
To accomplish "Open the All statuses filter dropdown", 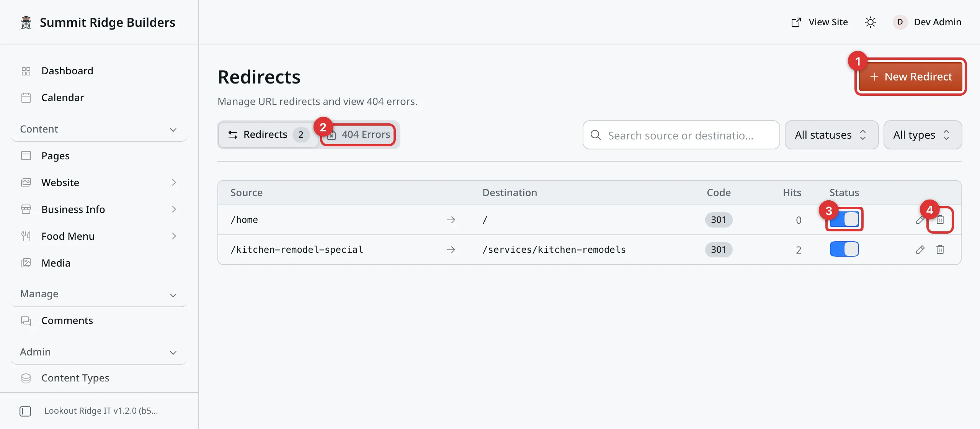I will point(831,135).
